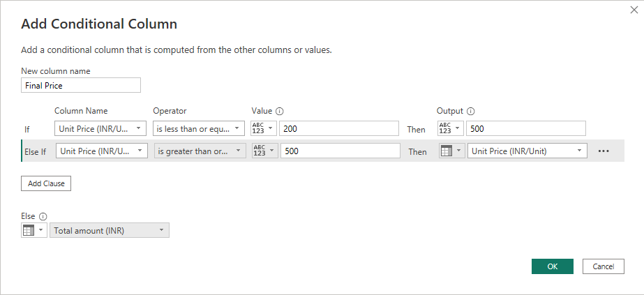The width and height of the screenshot is (644, 295).
Task: Expand the 'is greater than or' operator dropdown
Action: [200, 151]
